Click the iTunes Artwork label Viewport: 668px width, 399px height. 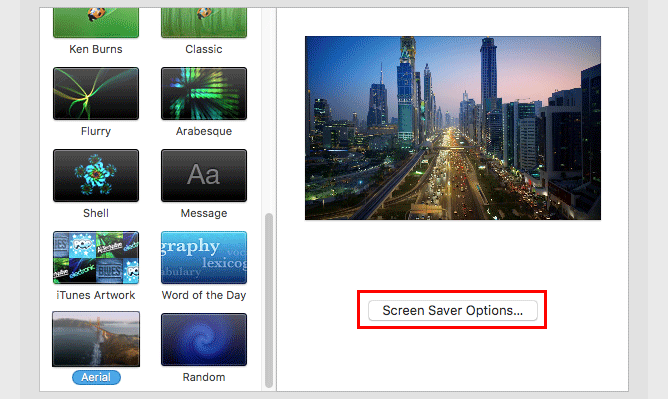[96, 295]
